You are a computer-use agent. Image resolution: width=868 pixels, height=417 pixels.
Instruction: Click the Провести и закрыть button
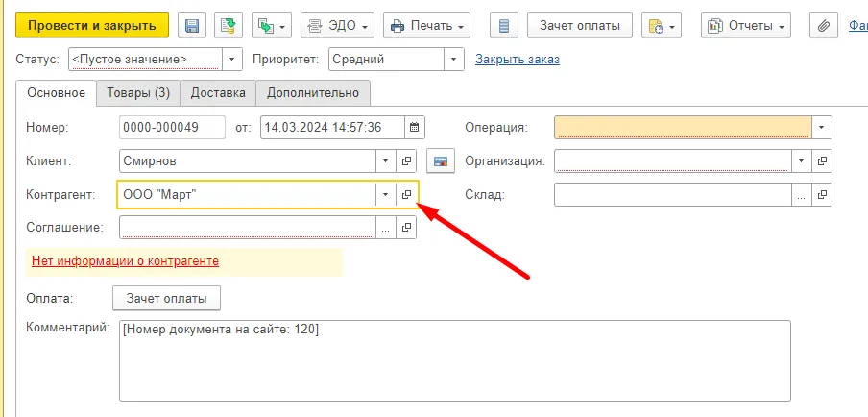coord(92,25)
